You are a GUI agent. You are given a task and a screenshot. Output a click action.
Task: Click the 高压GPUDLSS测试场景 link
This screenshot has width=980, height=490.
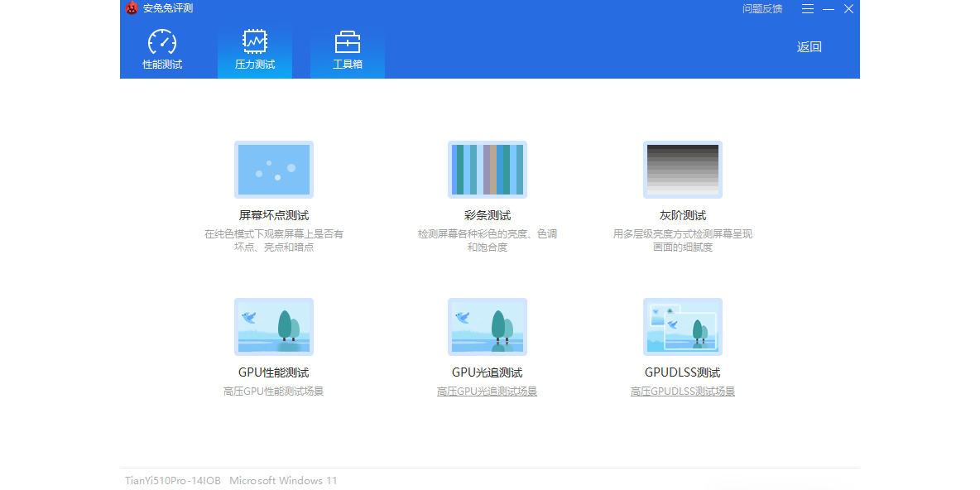(x=682, y=392)
